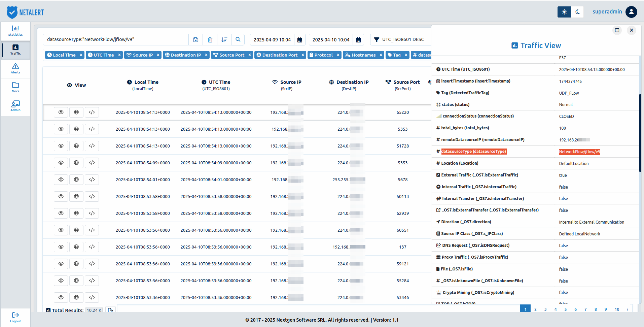
Task: Go to next results page arrow
Action: tap(628, 309)
